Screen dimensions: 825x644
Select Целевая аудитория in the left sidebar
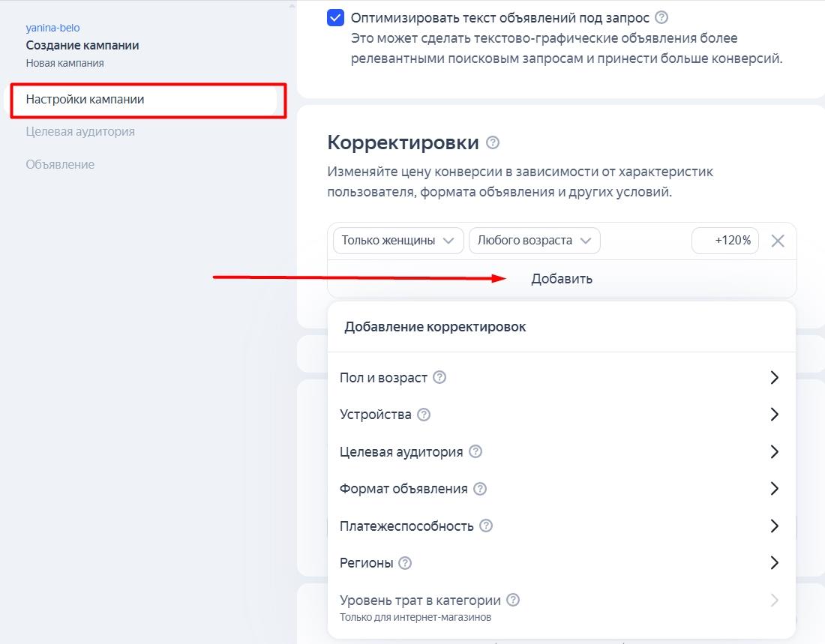point(81,131)
